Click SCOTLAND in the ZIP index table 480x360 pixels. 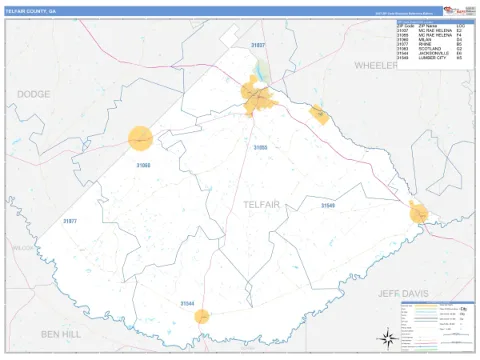[430, 49]
